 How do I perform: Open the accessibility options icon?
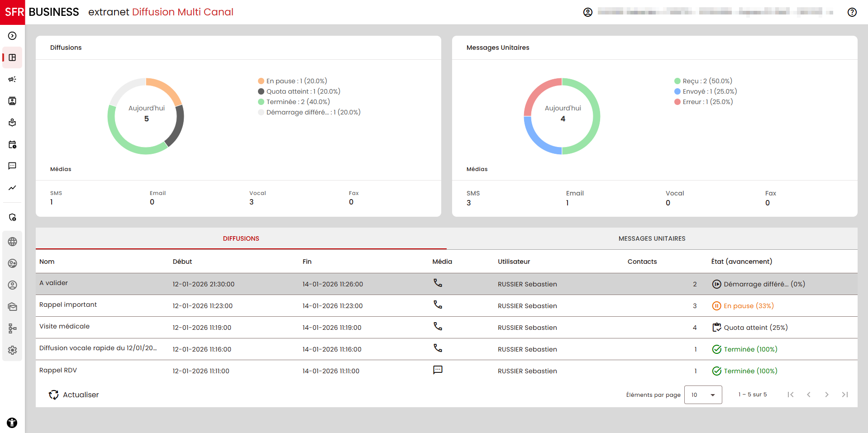click(12, 423)
